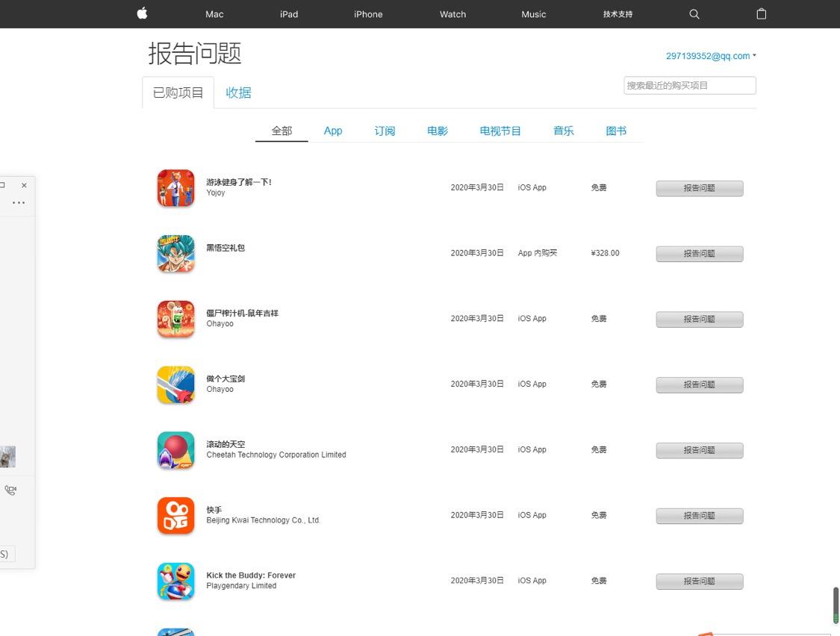This screenshot has width=840, height=636.
Task: Click Cheetah Technology Corporation Limited developer text
Action: [276, 455]
